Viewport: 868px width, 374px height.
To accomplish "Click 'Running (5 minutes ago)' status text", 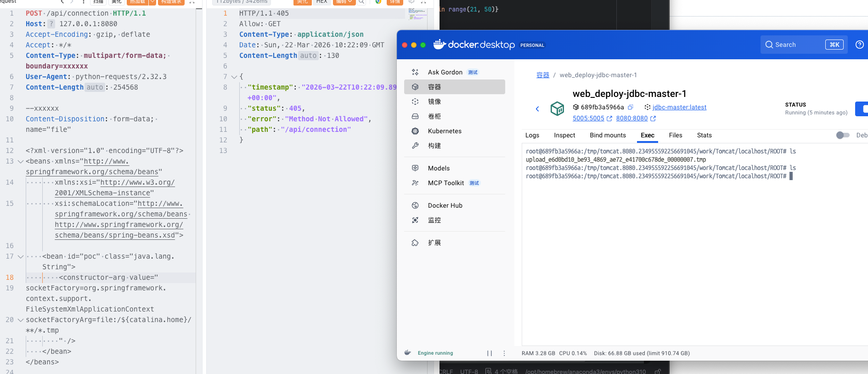I will [x=816, y=113].
